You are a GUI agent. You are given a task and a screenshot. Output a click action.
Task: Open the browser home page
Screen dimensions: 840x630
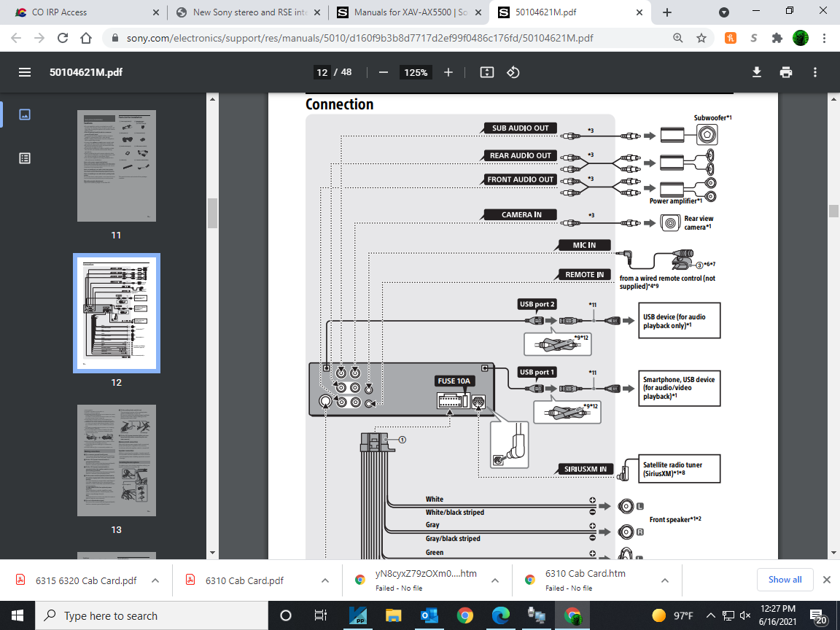click(x=86, y=38)
